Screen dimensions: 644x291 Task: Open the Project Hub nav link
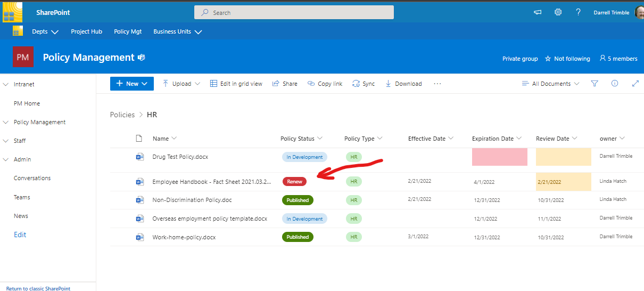[87, 31]
